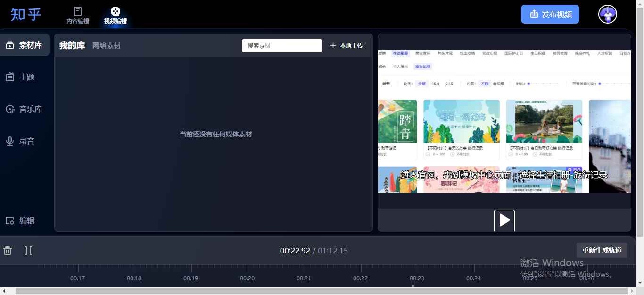The height and width of the screenshot is (295, 644).
Task: Select the split clip tool on the timeline
Action: [x=28, y=251]
